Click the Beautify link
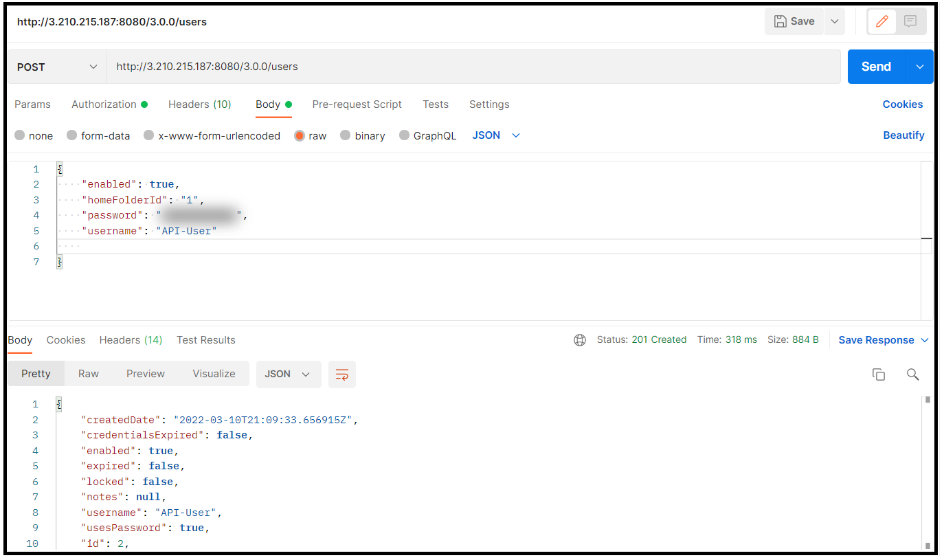Image resolution: width=944 pixels, height=560 pixels. point(903,135)
